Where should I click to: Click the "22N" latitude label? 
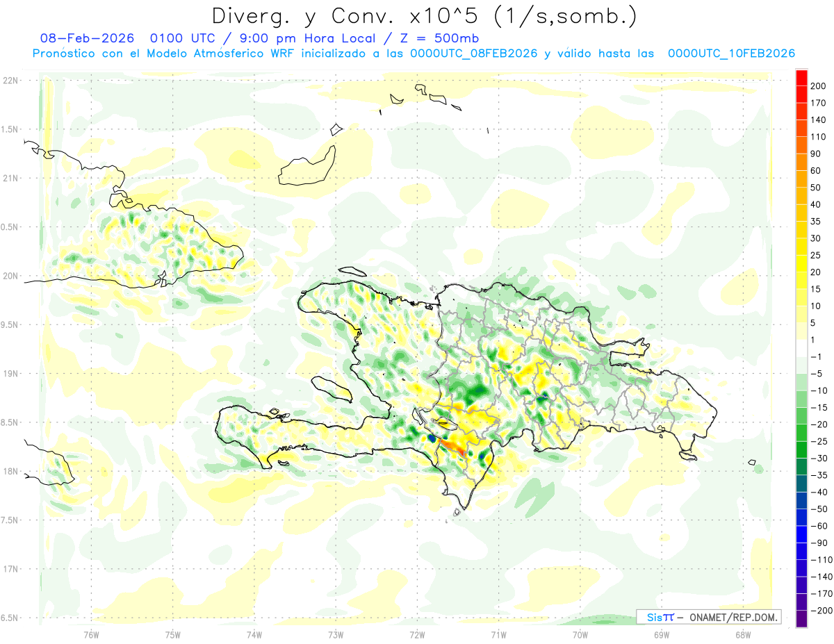click(x=10, y=81)
